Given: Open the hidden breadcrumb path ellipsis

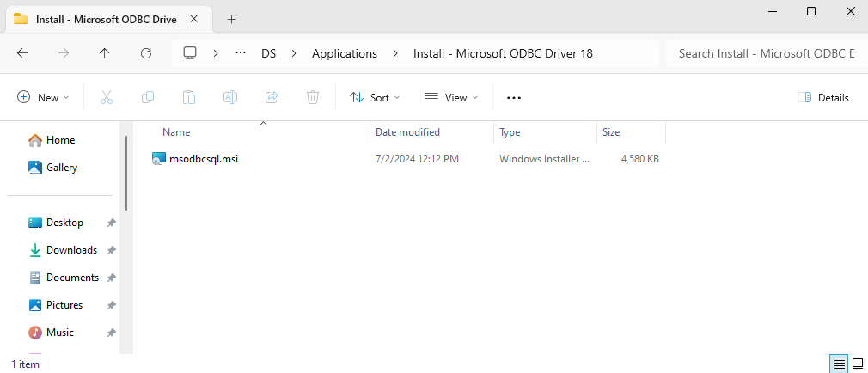Looking at the screenshot, I should [x=241, y=53].
